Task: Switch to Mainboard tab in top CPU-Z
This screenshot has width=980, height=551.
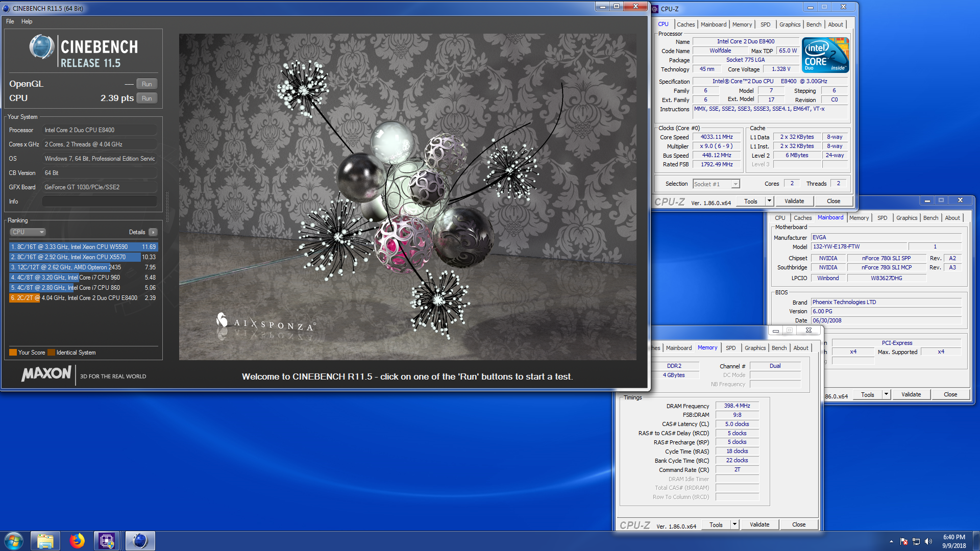Action: [713, 24]
